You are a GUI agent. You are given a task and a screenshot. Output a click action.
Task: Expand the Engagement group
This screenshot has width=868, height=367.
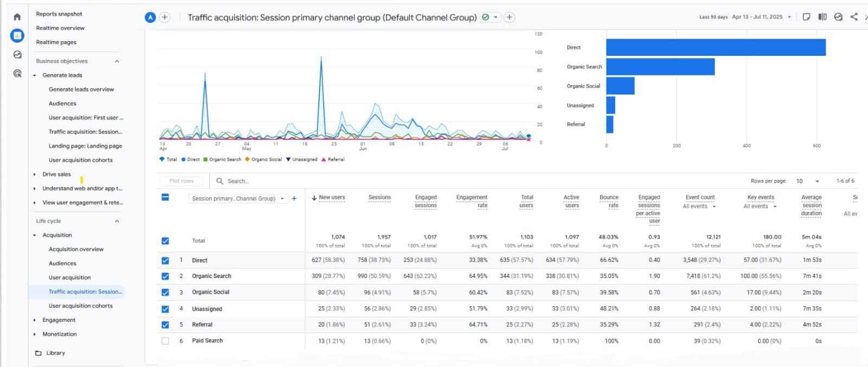tap(35, 320)
